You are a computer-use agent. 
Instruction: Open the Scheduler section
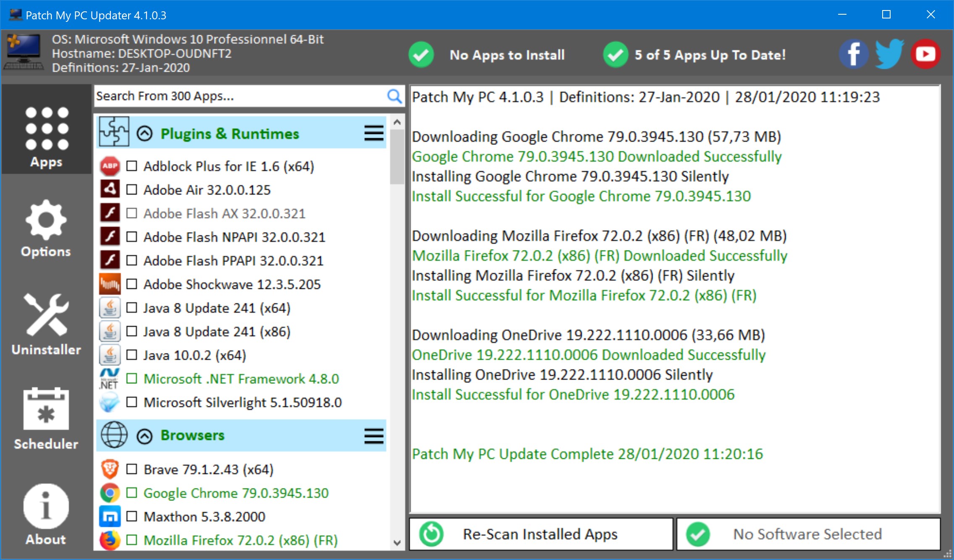coord(46,419)
